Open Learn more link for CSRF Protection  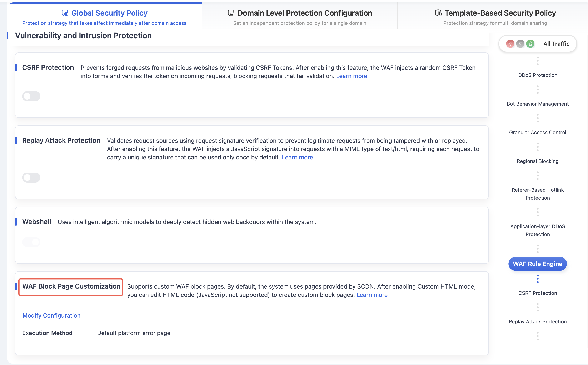(352, 76)
